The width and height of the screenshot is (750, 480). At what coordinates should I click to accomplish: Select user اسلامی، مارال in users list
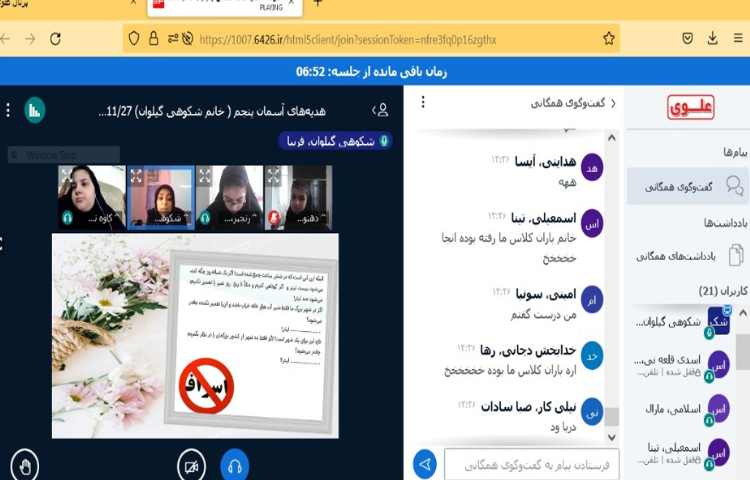[683, 409]
